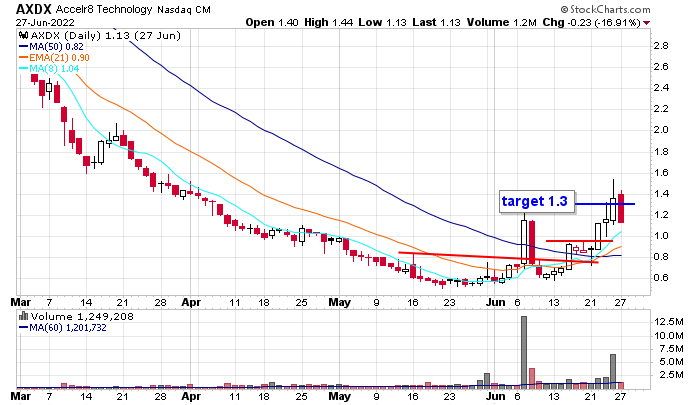The width and height of the screenshot is (700, 405).
Task: Select the Volume 1.2M header value
Action: pos(502,22)
